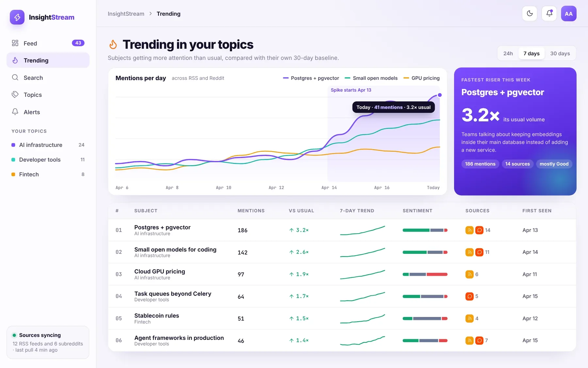Viewport: 588px width, 368px height.
Task: Open the Feed page with 43 unread
Action: [48, 43]
